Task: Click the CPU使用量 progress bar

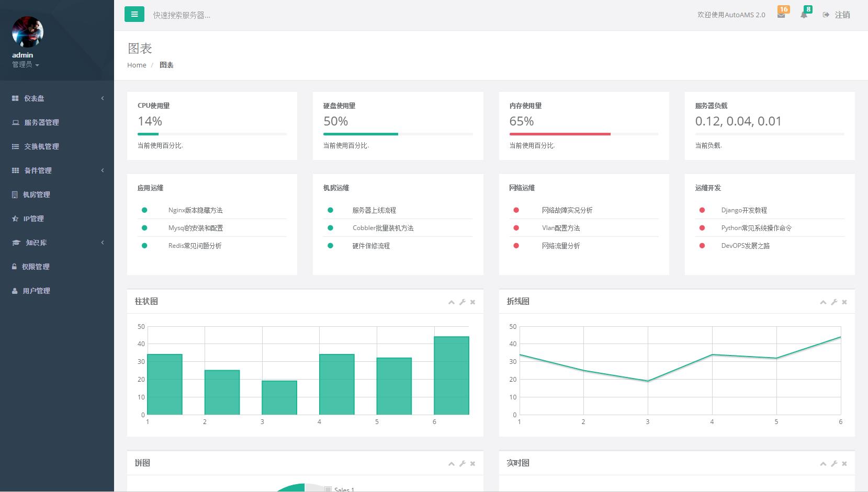Action: pyautogui.click(x=212, y=134)
